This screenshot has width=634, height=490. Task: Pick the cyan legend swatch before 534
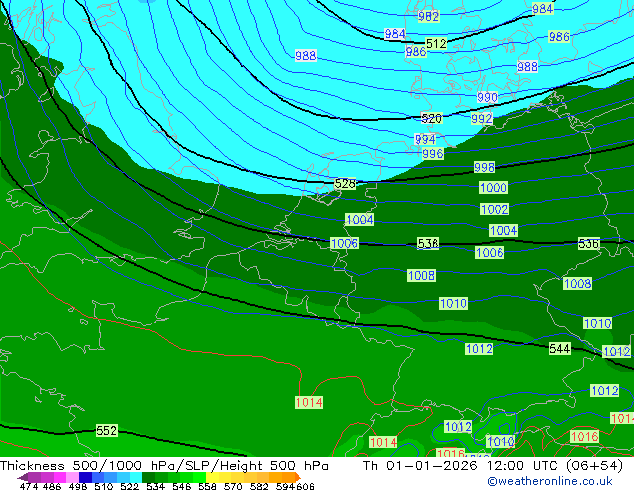(x=136, y=477)
